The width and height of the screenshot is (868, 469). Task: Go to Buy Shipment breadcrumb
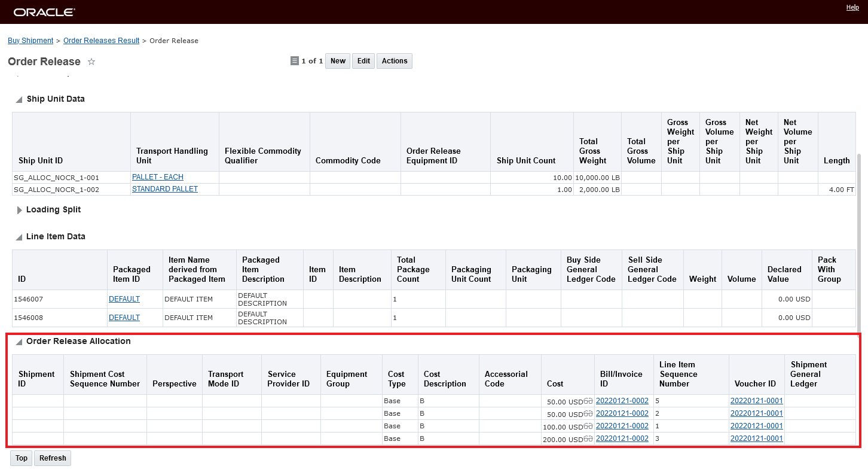[30, 41]
